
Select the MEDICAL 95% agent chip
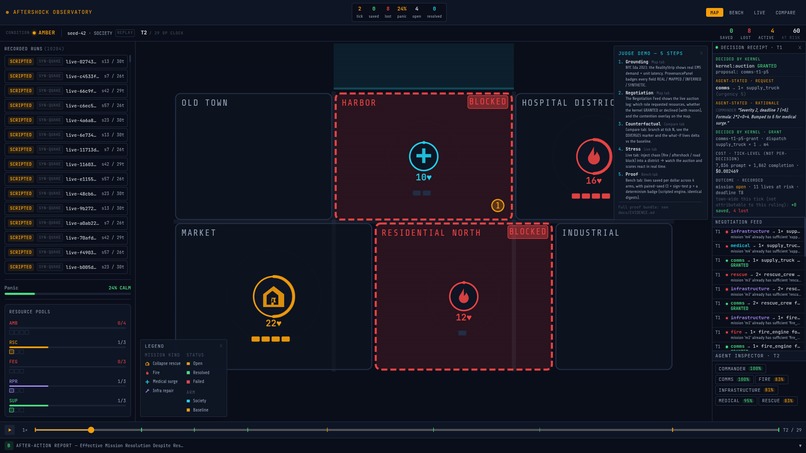(x=736, y=401)
